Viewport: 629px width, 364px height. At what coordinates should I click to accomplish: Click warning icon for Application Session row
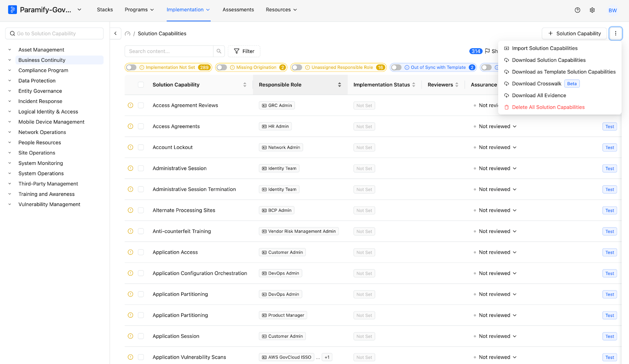pos(131,336)
